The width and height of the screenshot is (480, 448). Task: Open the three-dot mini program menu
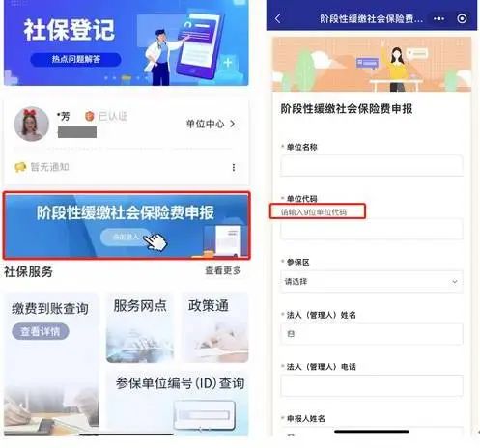438,19
